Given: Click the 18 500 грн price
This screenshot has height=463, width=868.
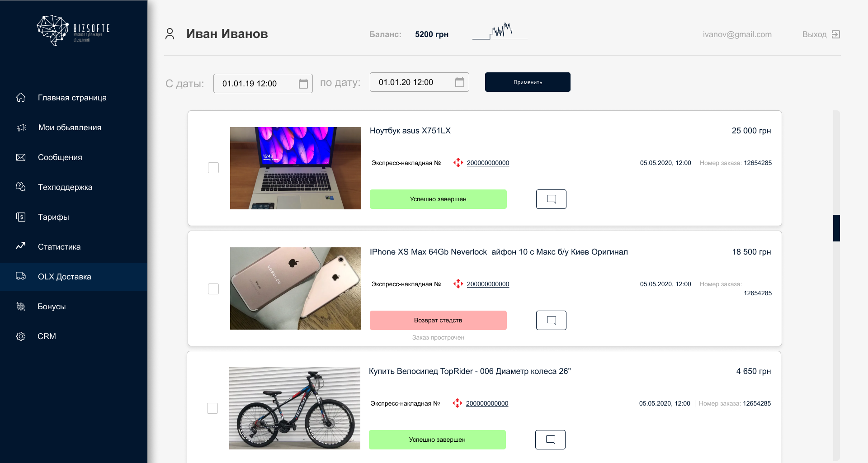Looking at the screenshot, I should [x=751, y=252].
